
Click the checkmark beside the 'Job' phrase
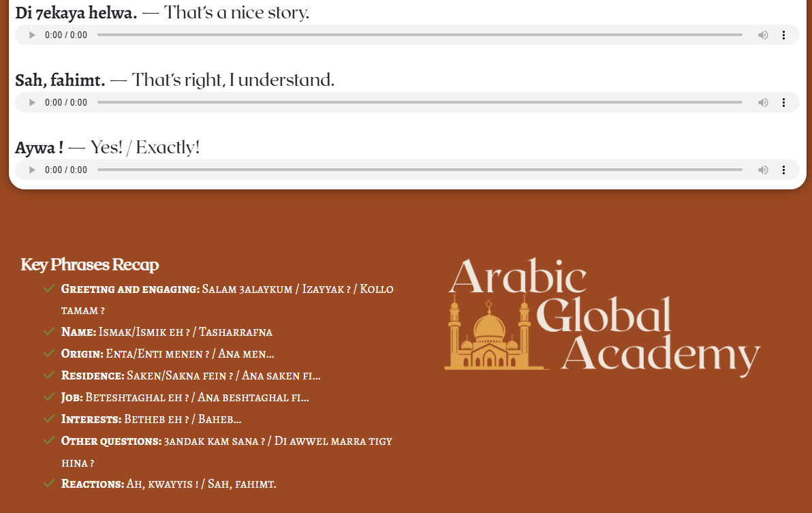[49, 397]
